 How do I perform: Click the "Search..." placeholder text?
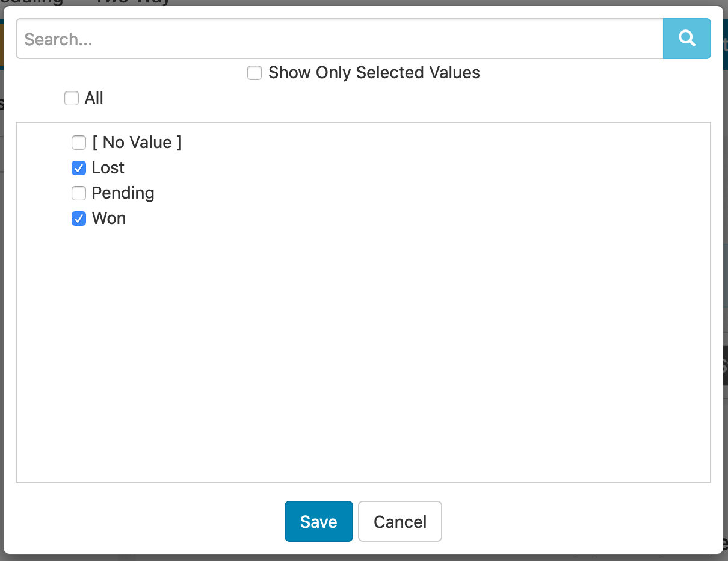click(x=58, y=39)
